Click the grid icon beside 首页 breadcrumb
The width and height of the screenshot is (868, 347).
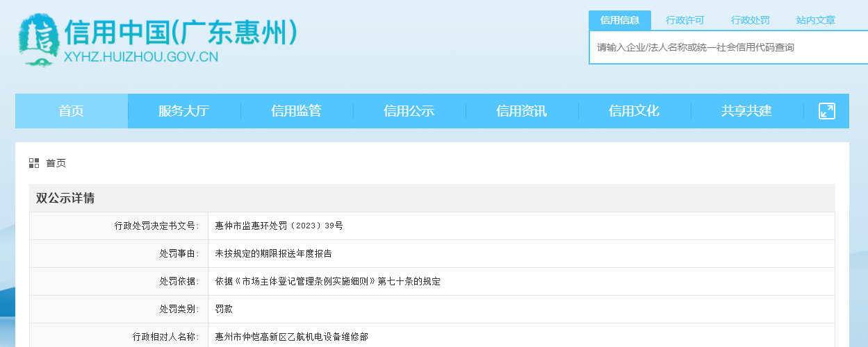click(34, 163)
